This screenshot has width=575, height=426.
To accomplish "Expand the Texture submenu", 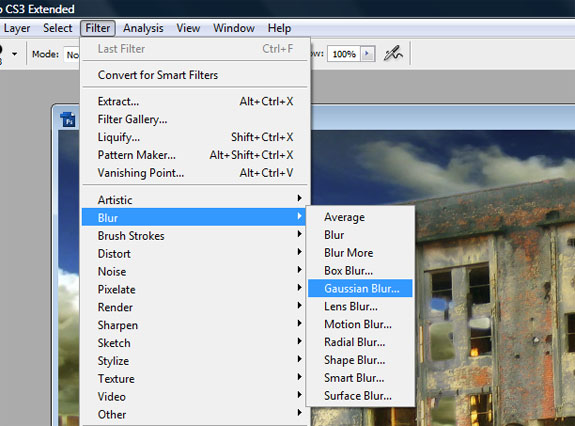I will click(x=195, y=379).
